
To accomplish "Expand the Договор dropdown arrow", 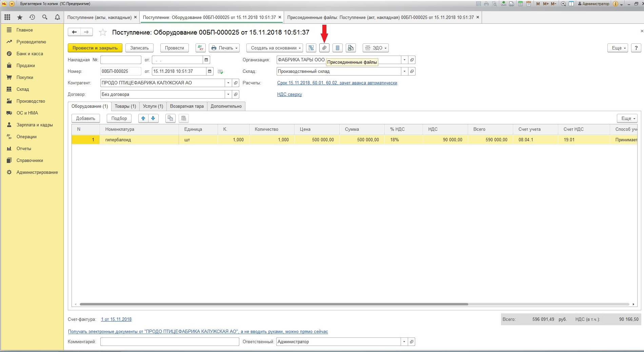I will 228,95.
